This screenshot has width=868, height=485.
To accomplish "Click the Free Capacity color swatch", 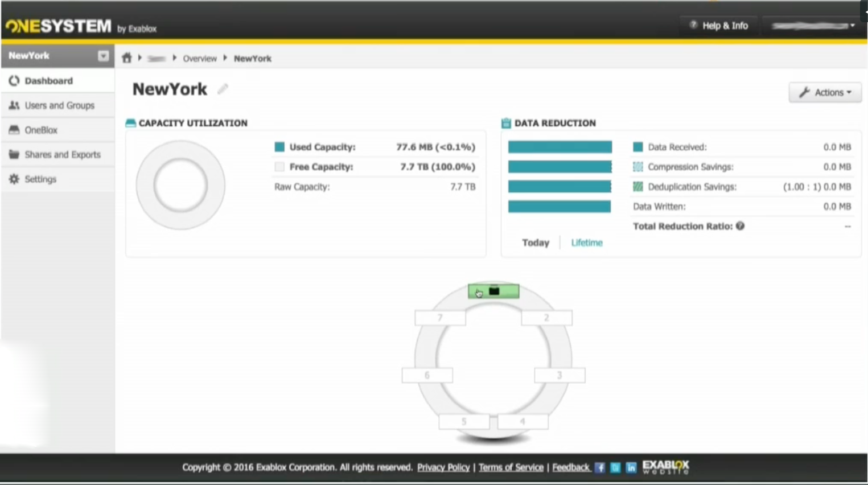I will pyautogui.click(x=279, y=167).
